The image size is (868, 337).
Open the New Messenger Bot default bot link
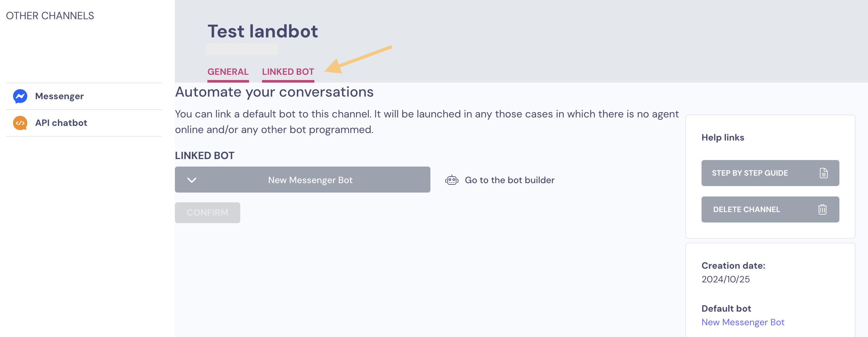click(743, 322)
